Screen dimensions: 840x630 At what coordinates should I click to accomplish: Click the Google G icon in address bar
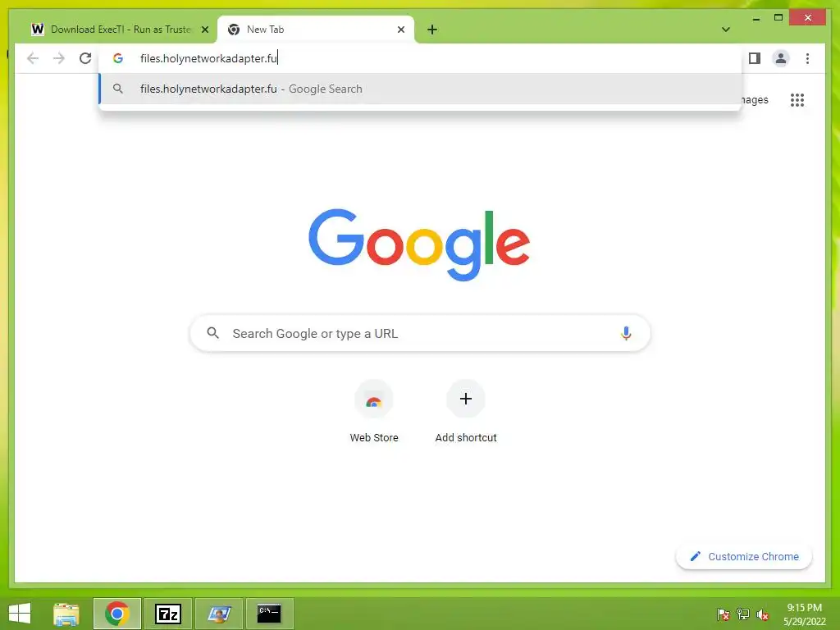[x=118, y=58]
